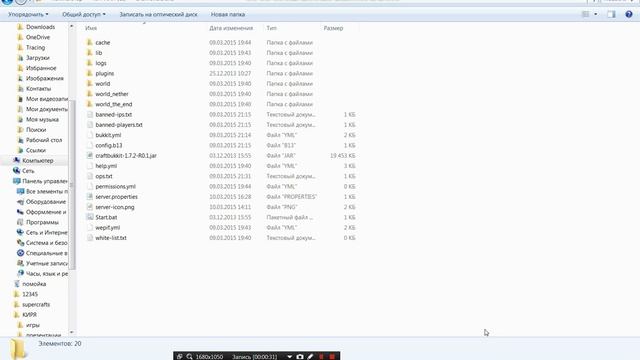Click the Система и безопасность icon
The height and width of the screenshot is (360, 640).
coord(20,242)
